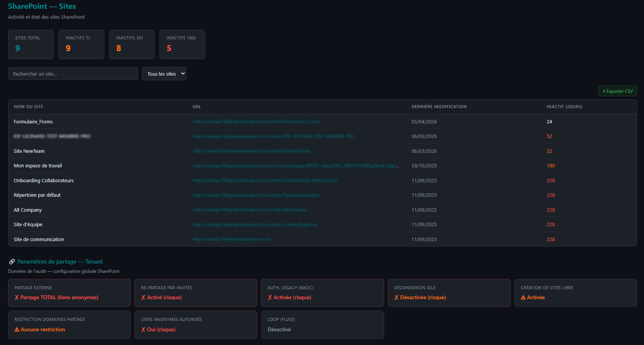Click the Exporter CSV button
The height and width of the screenshot is (345, 644).
(x=617, y=91)
